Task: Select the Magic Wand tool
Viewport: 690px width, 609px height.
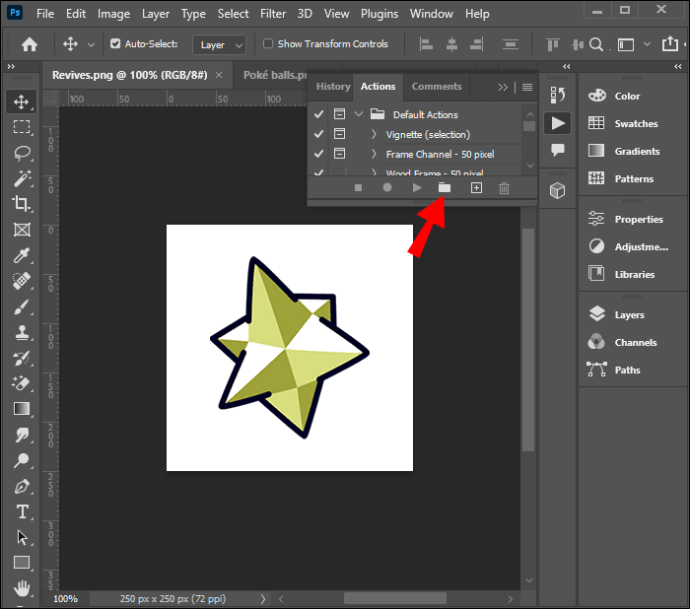Action: coord(22,178)
